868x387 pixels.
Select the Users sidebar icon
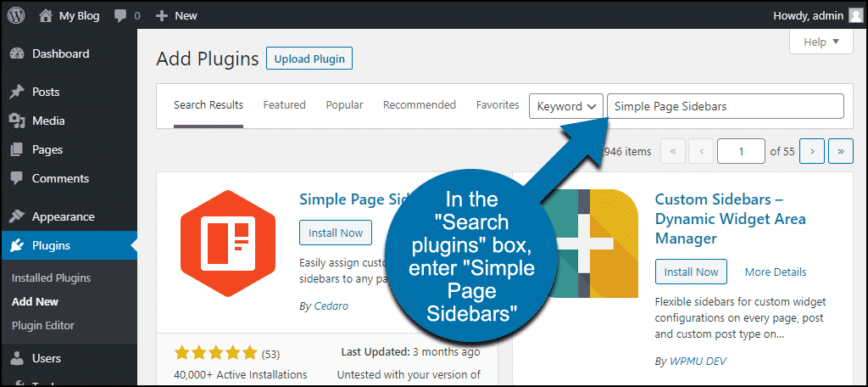[17, 358]
